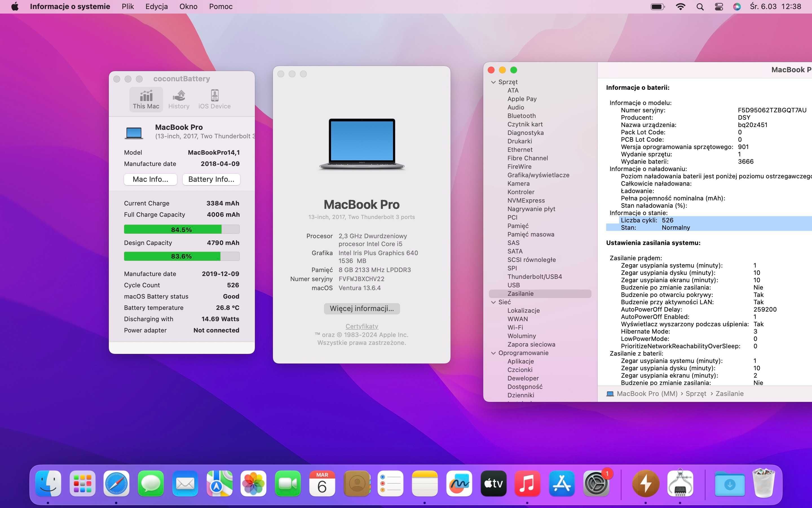812x508 pixels.
Task: Select the Stan: Normalny row
Action: click(709, 227)
